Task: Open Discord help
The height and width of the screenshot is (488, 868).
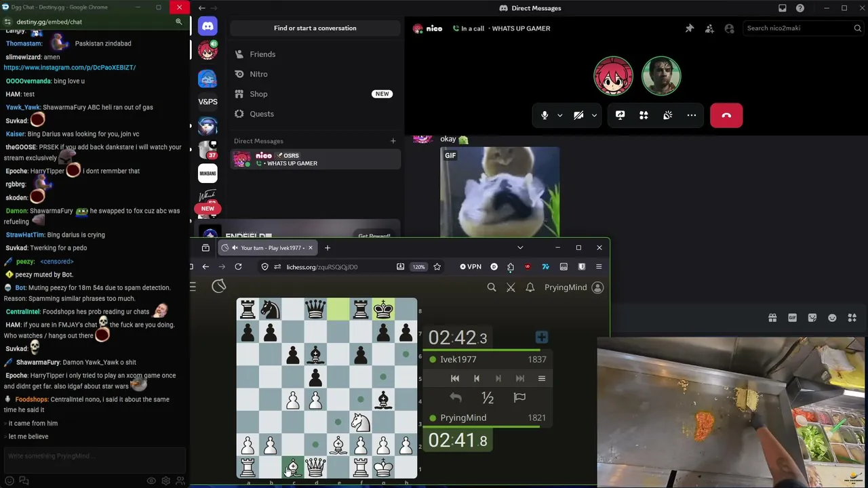Action: click(800, 8)
